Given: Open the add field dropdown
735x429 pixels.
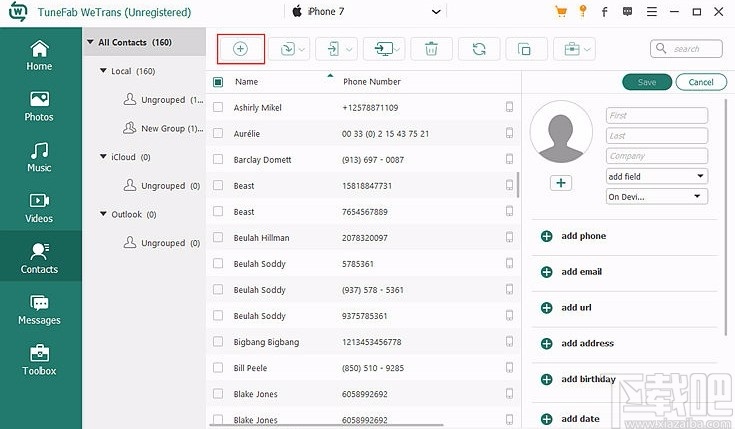Looking at the screenshot, I should click(657, 176).
